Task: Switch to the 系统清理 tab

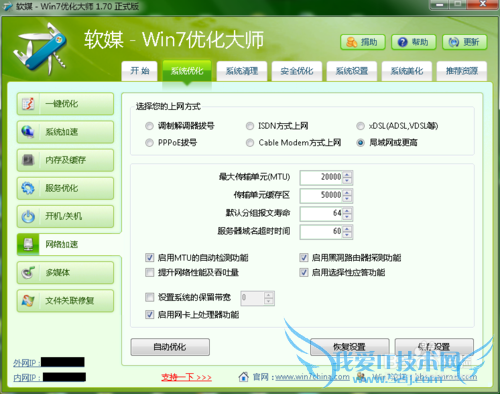Action: (x=242, y=71)
